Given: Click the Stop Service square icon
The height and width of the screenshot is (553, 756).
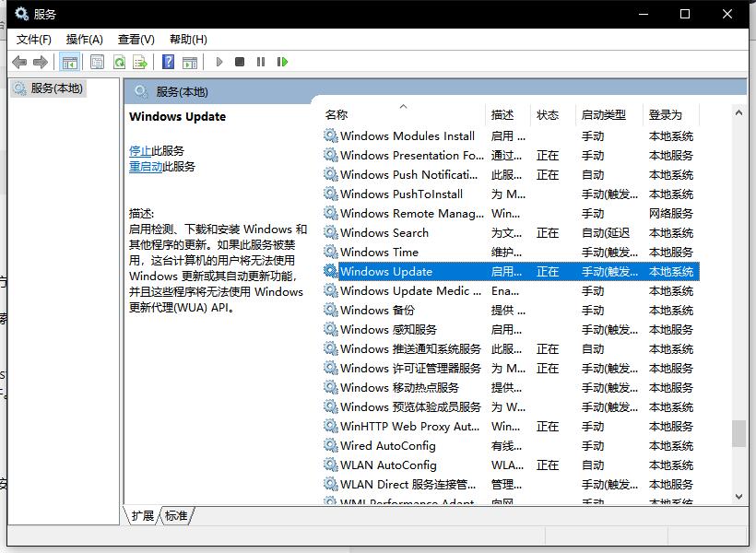Looking at the screenshot, I should coord(240,62).
